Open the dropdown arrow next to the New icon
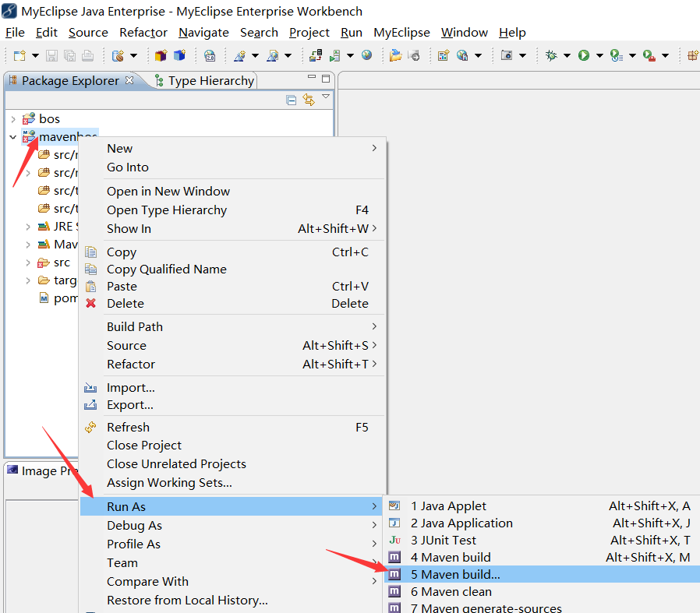 coord(35,56)
